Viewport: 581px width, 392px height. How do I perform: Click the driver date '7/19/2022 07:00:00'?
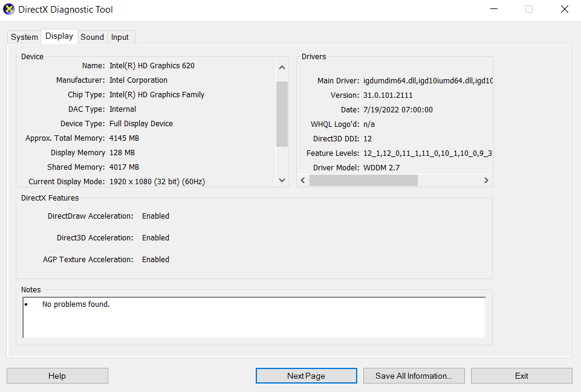coord(398,109)
